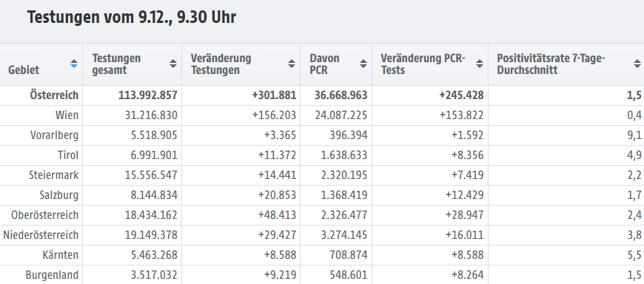Select the Österreich row label

54,95
